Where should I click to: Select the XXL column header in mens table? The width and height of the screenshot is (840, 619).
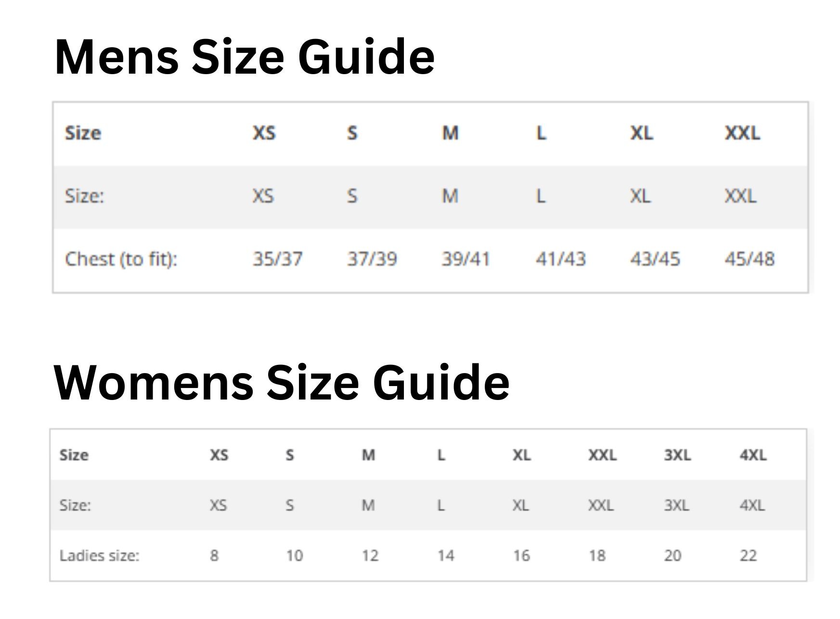click(742, 133)
